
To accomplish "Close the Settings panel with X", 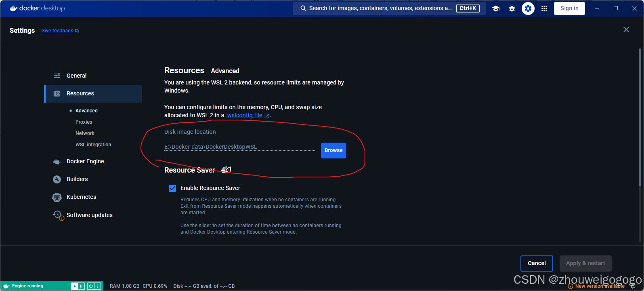I will [626, 30].
